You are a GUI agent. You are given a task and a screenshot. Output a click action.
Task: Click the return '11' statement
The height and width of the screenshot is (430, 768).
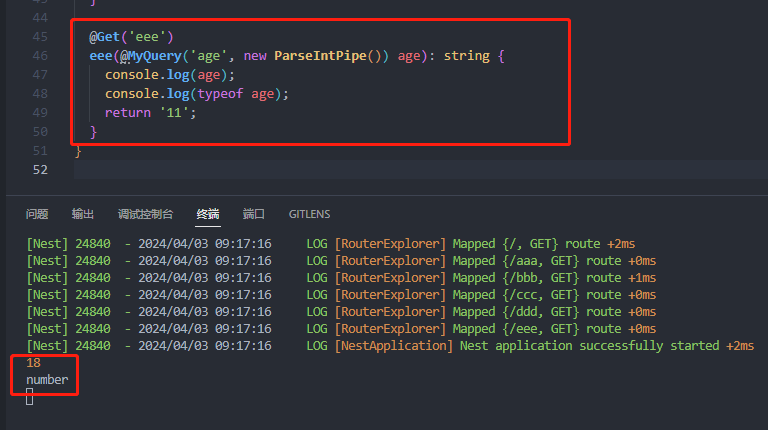[x=150, y=113]
